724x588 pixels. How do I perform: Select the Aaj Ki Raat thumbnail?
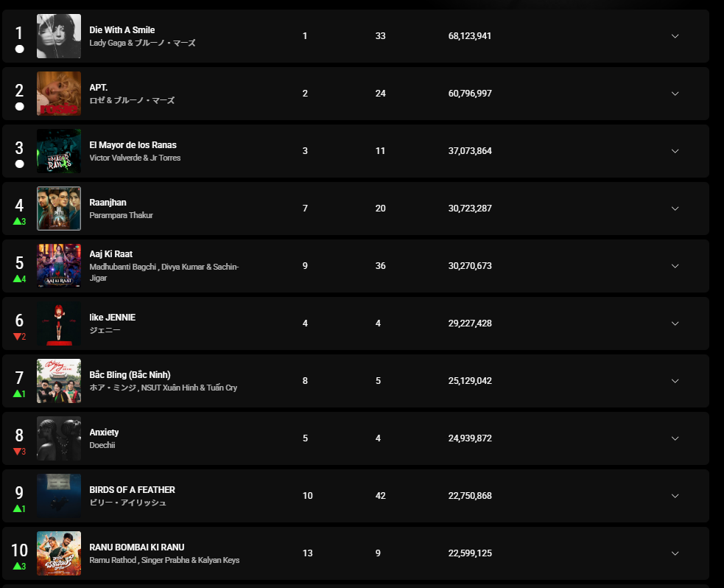point(59,265)
